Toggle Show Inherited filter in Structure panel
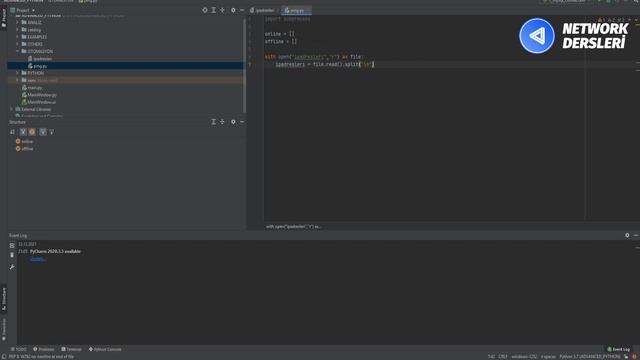This screenshot has height=360, width=640. tap(43, 132)
